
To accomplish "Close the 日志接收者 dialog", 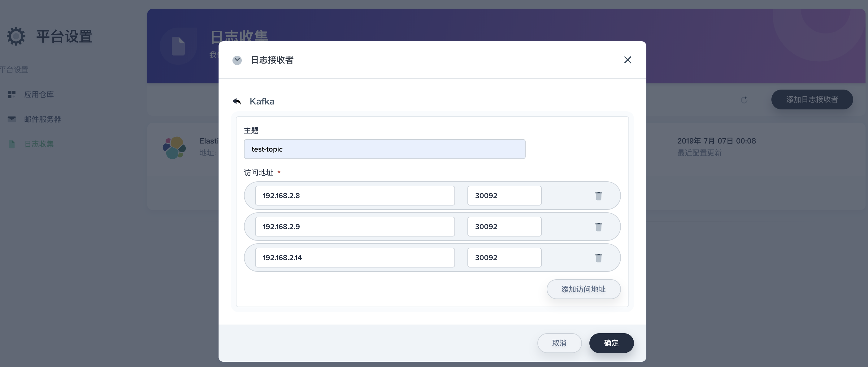I will 627,60.
